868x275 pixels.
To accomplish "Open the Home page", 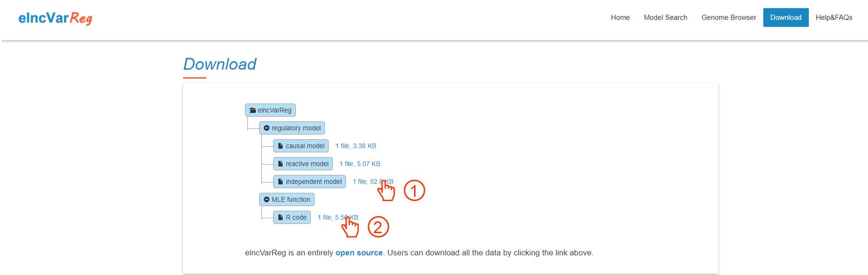I will point(620,17).
